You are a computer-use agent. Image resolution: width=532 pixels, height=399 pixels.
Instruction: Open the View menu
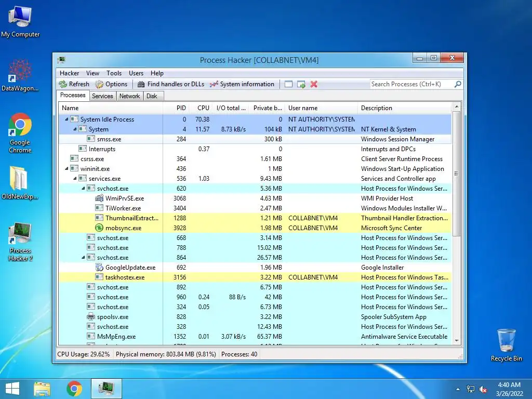point(92,73)
